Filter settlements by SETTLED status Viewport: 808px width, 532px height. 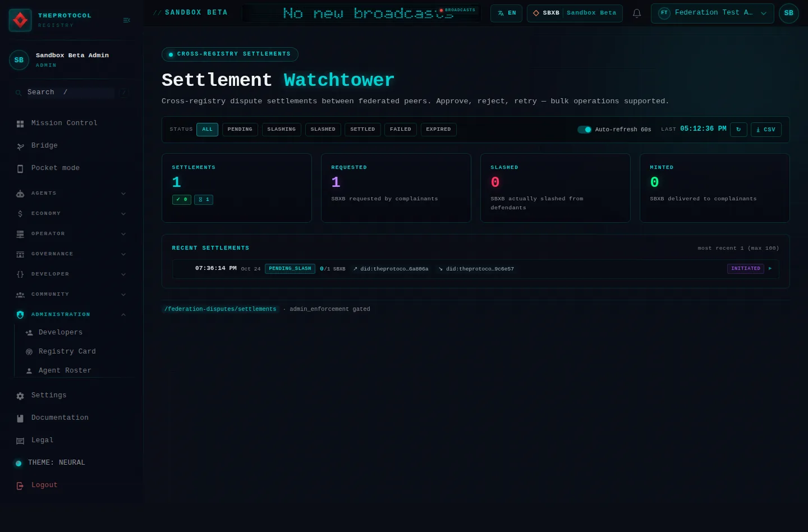pyautogui.click(x=362, y=129)
